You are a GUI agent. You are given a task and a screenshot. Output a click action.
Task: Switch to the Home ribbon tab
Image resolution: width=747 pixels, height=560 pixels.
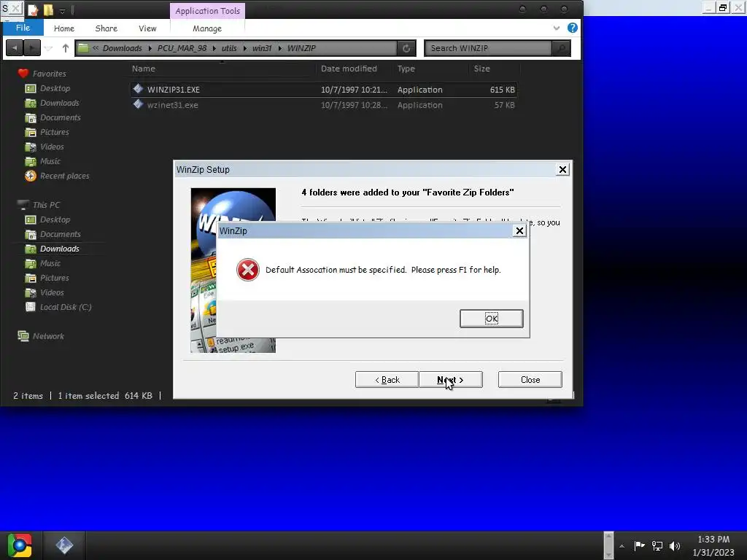coord(64,28)
